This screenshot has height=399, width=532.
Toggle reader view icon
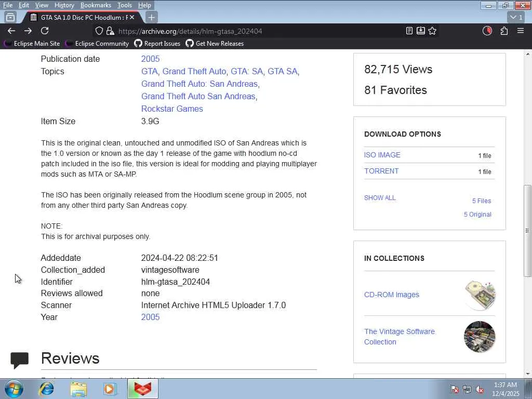point(409,31)
